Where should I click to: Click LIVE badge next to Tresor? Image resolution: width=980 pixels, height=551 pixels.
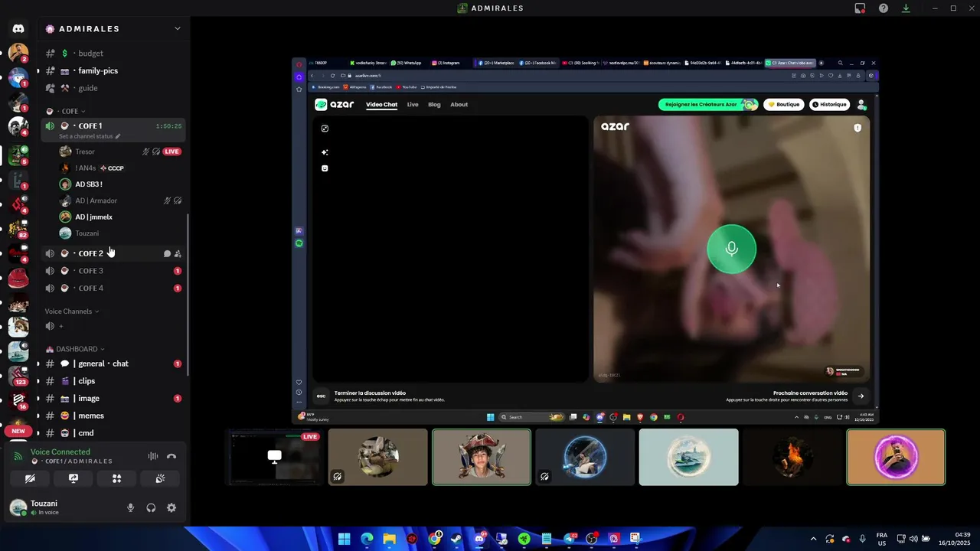172,152
